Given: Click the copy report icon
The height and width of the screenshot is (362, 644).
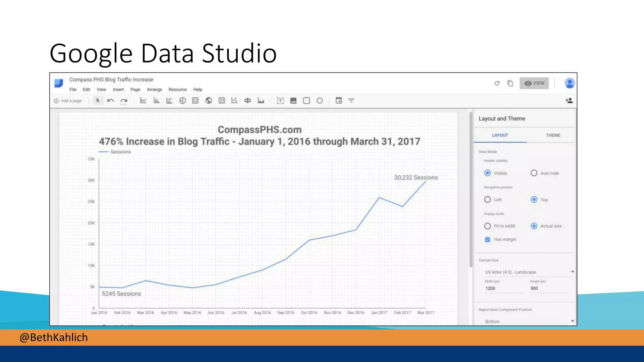Looking at the screenshot, I should point(510,83).
